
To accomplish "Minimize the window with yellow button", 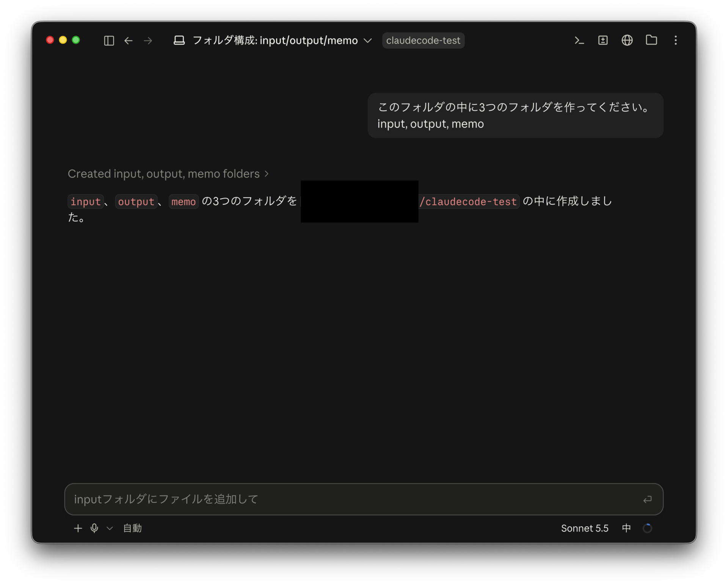I will 63,40.
